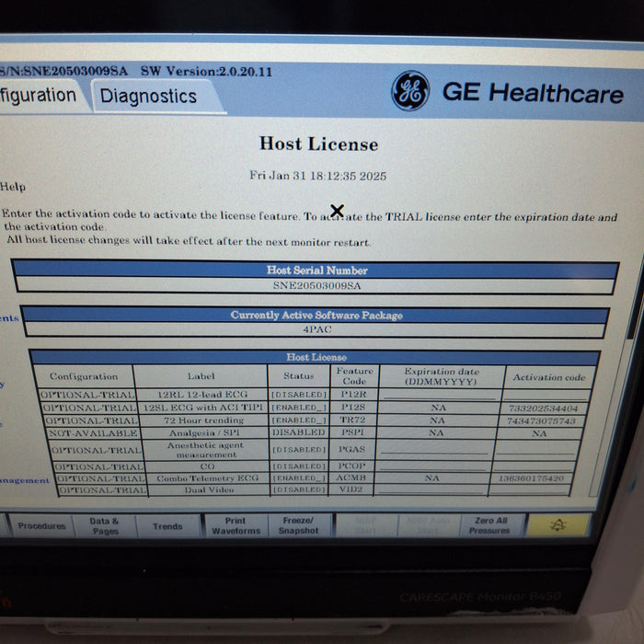The width and height of the screenshot is (644, 644).
Task: Toggle [DISABLED] status of Anesthetic agent measurement
Action: [x=299, y=450]
